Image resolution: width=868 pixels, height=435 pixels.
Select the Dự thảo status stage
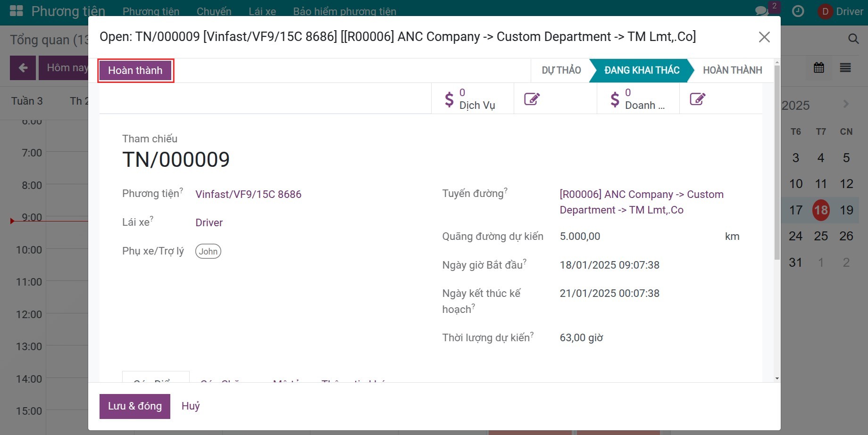point(561,70)
